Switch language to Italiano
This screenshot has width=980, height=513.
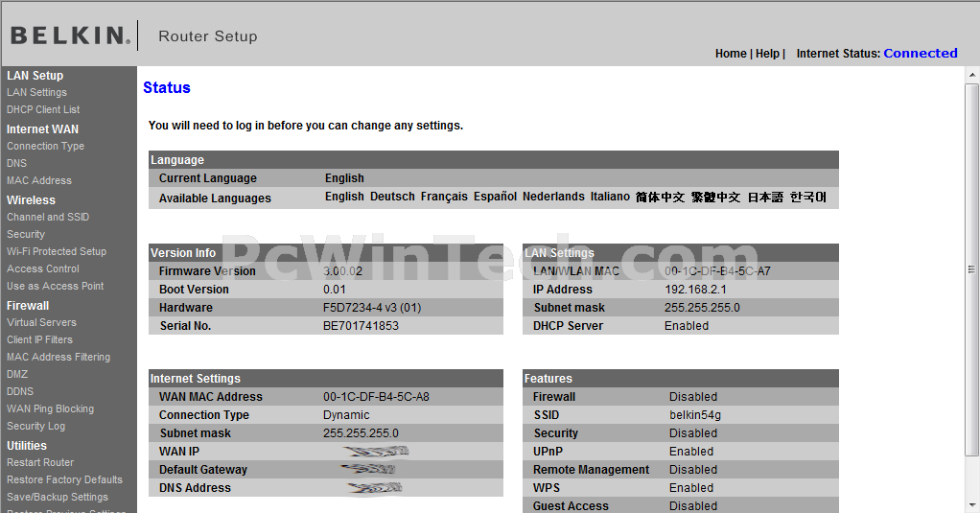click(x=610, y=197)
